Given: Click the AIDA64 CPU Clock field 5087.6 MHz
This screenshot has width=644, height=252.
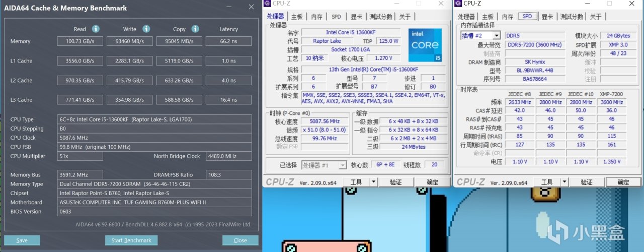Looking at the screenshot, I should [x=154, y=138].
